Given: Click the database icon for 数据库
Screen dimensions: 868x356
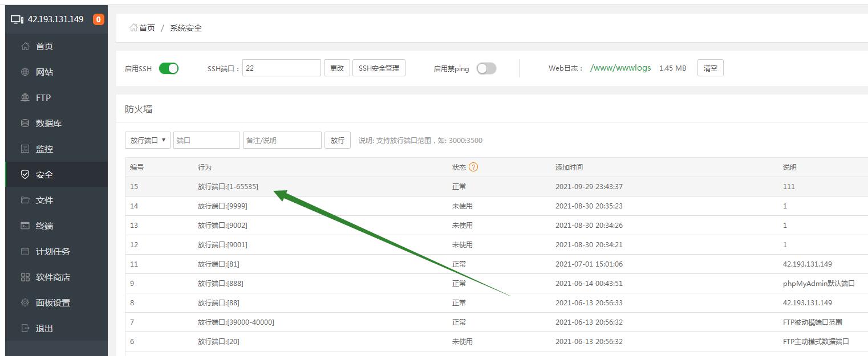Looking at the screenshot, I should (25, 124).
